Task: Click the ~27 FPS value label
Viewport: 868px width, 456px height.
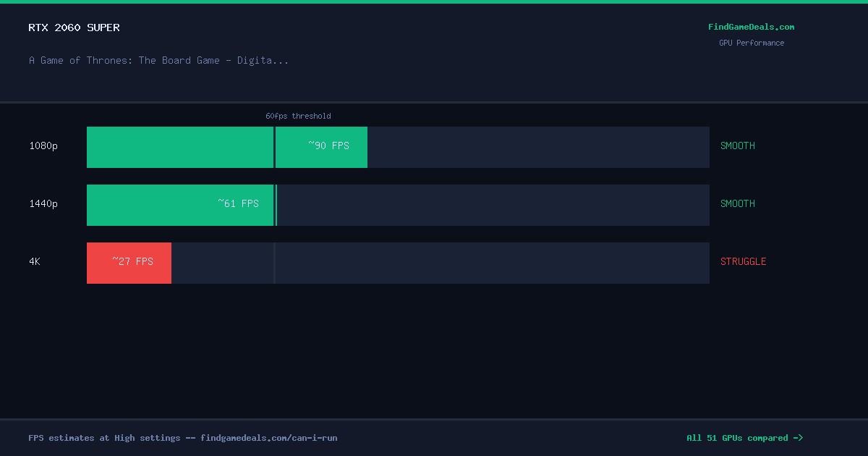Action: 132,261
